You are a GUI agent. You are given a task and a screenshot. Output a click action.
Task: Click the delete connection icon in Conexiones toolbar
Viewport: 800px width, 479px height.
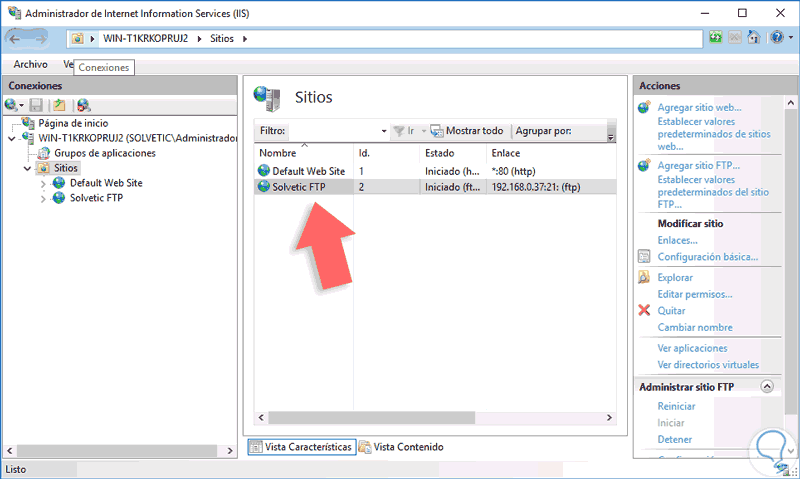click(83, 105)
